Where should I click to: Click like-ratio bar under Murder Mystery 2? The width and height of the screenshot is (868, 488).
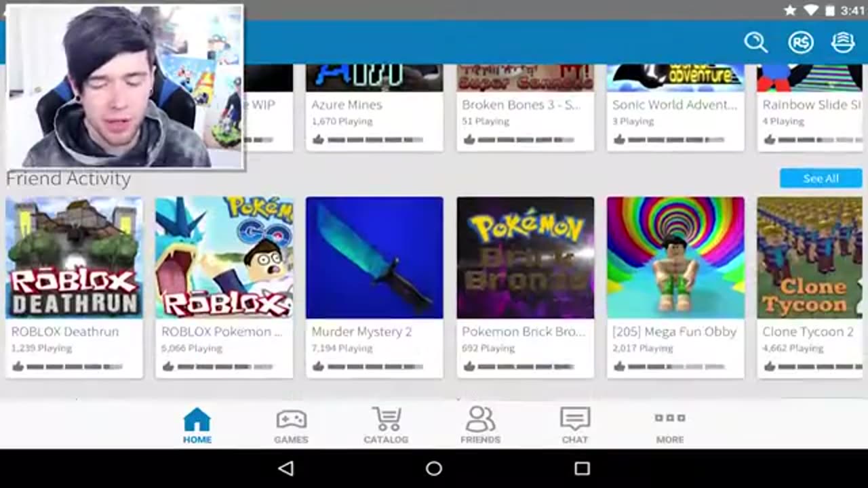tap(375, 367)
